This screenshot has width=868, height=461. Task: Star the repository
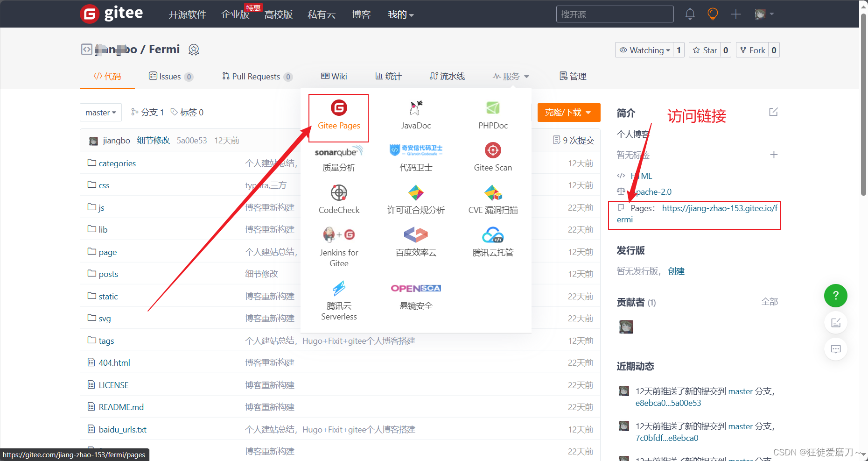[705, 50]
